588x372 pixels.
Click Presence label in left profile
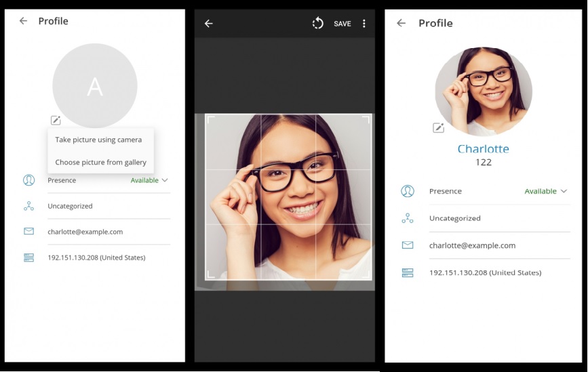pos(62,180)
